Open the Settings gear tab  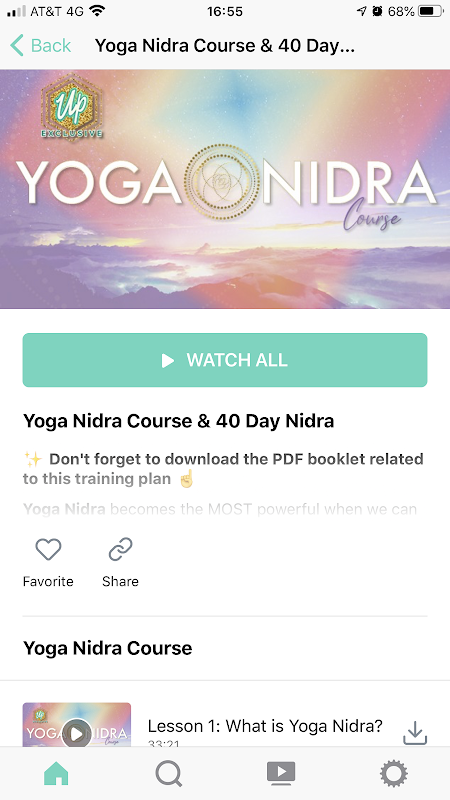tap(394, 774)
